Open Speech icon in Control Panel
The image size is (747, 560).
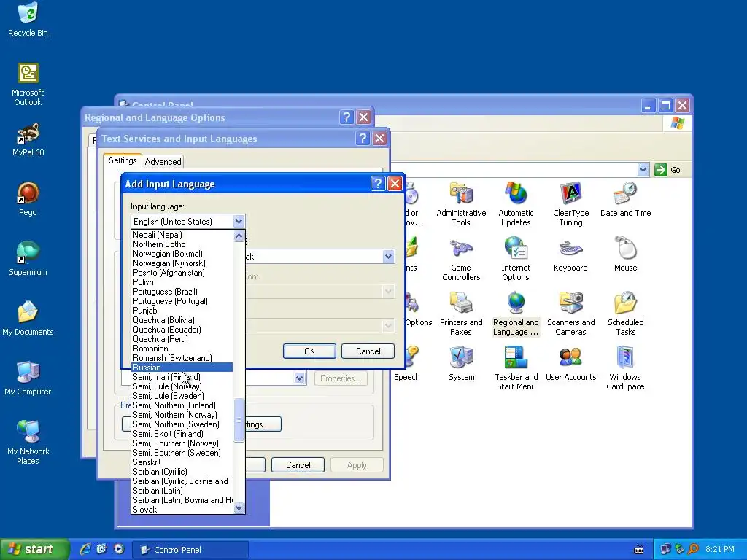click(408, 363)
